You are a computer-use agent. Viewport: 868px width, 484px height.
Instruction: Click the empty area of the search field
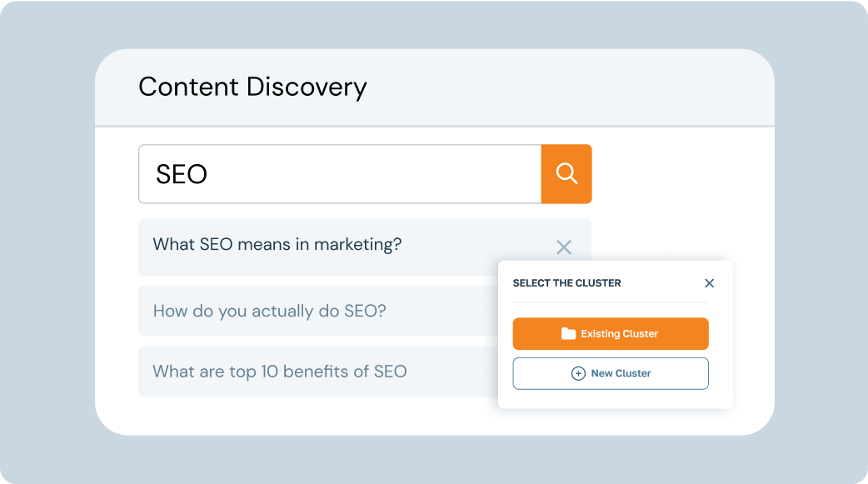(377, 174)
